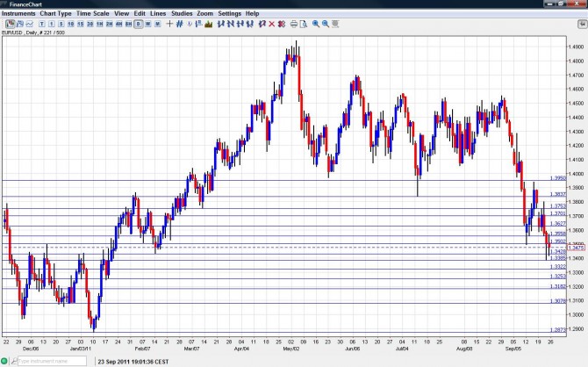Click the red X delete line icon

(x=272, y=24)
